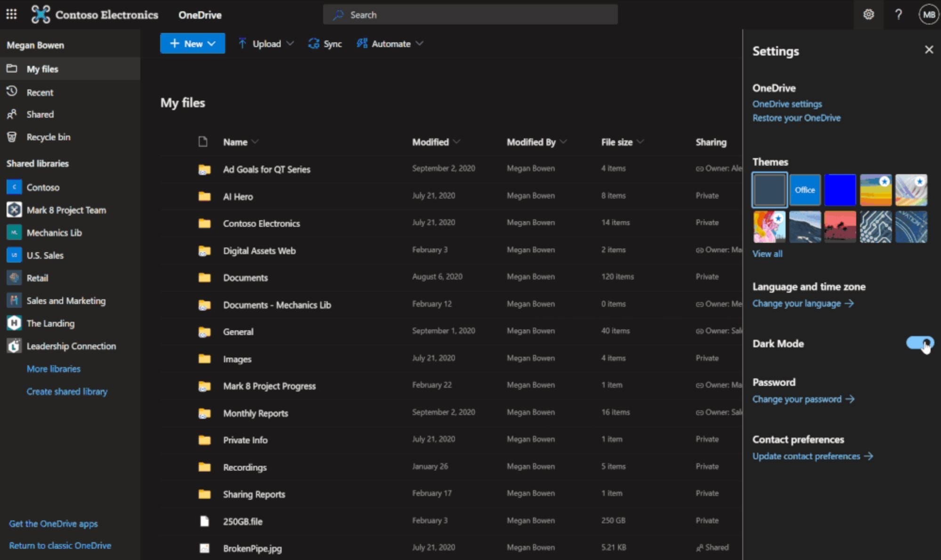Click View all themes link
The height and width of the screenshot is (560, 941).
(767, 254)
